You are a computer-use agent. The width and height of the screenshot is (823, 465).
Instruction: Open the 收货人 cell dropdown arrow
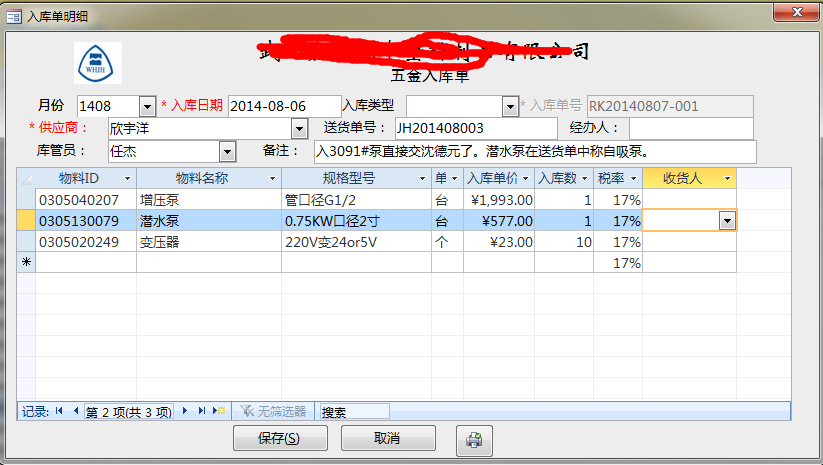point(727,221)
